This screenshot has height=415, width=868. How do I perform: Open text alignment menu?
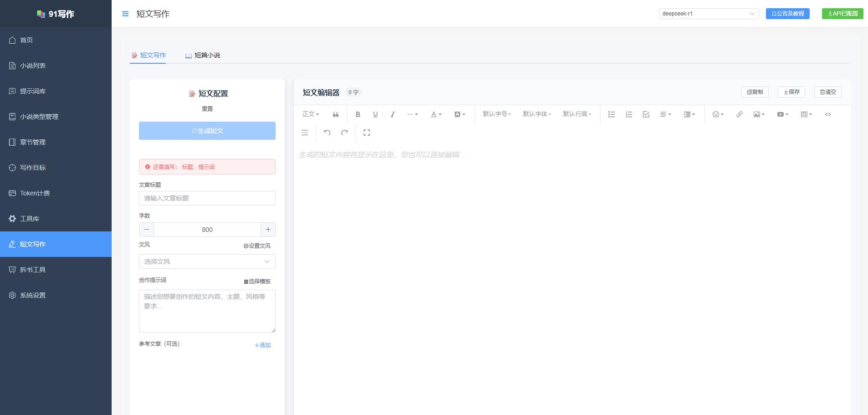pos(666,114)
